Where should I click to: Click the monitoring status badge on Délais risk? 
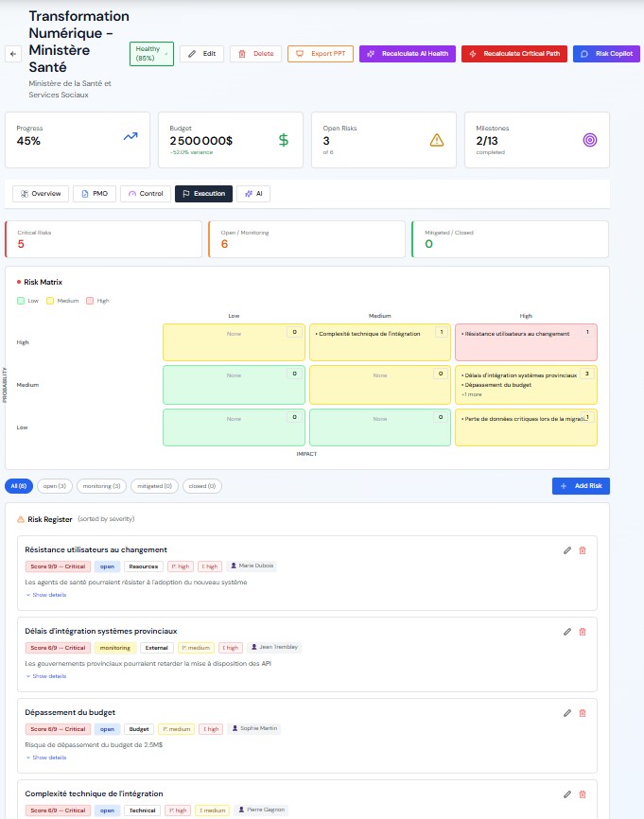(115, 648)
